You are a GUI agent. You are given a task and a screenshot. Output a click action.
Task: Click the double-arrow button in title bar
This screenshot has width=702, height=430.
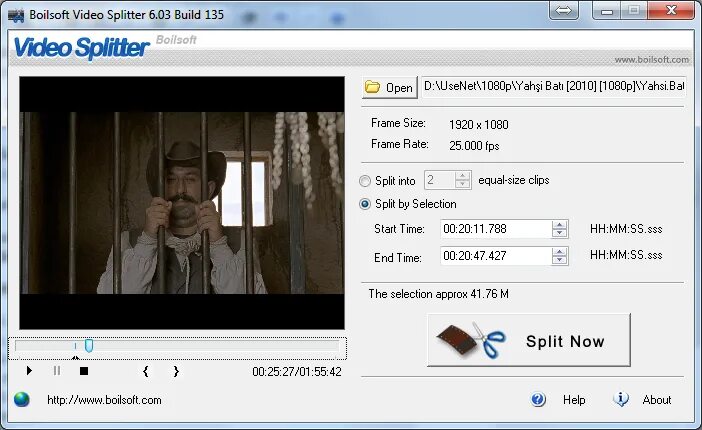click(564, 11)
